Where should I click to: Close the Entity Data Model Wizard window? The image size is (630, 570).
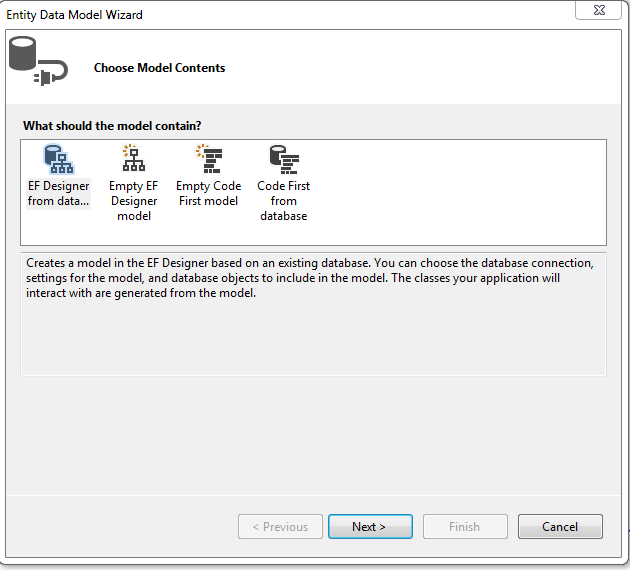click(599, 10)
